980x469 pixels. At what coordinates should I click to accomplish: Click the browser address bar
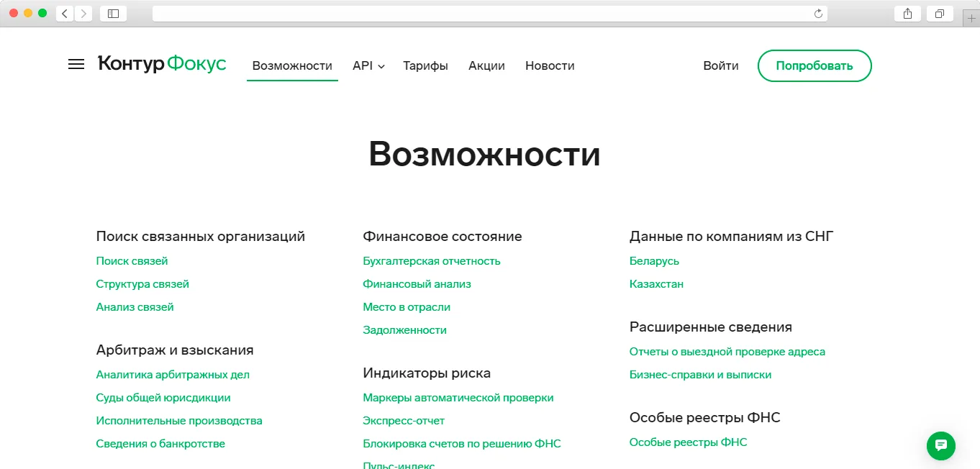(482, 13)
